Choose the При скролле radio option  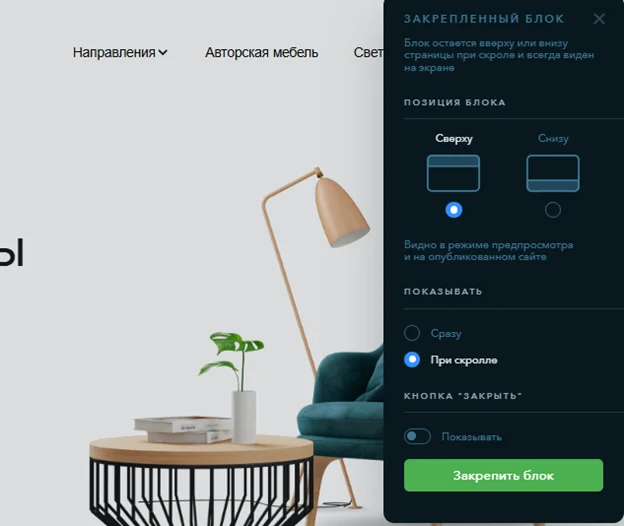[x=412, y=360]
